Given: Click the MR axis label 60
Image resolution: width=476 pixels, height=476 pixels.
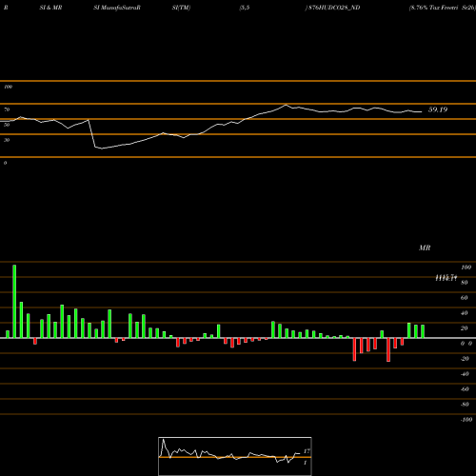Looking at the screenshot, I should coord(464,298).
